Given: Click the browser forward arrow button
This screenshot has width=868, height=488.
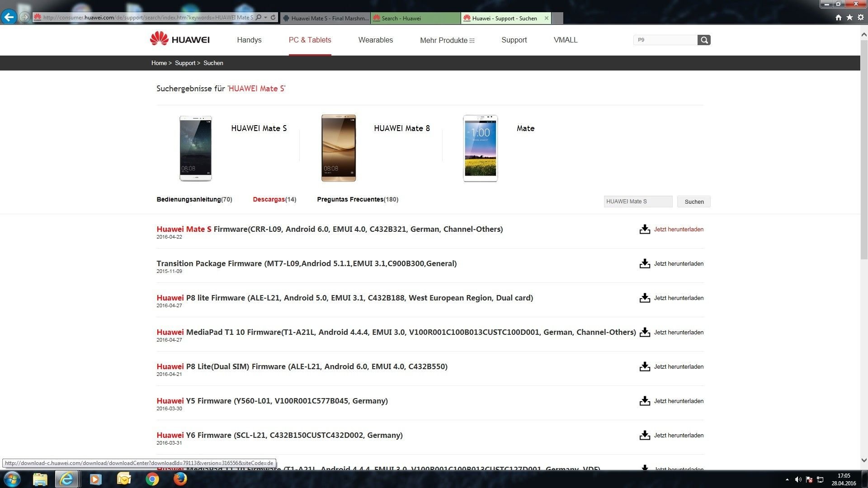Looking at the screenshot, I should 24,17.
